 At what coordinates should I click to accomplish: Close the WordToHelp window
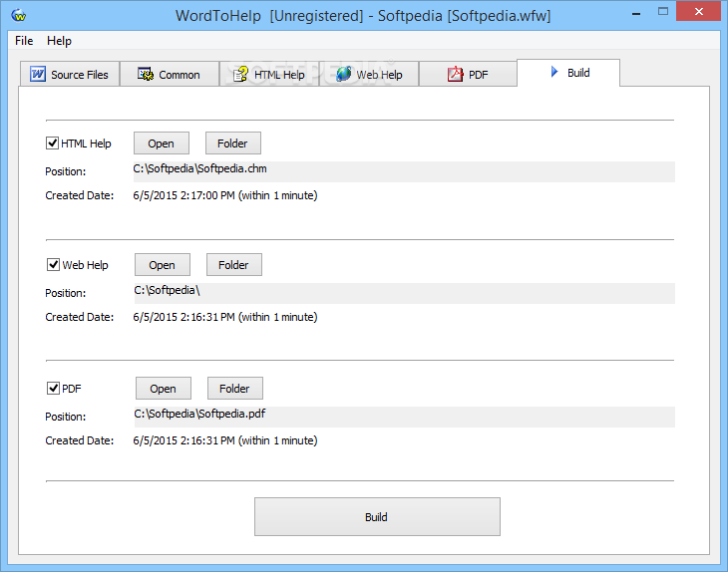click(x=699, y=12)
